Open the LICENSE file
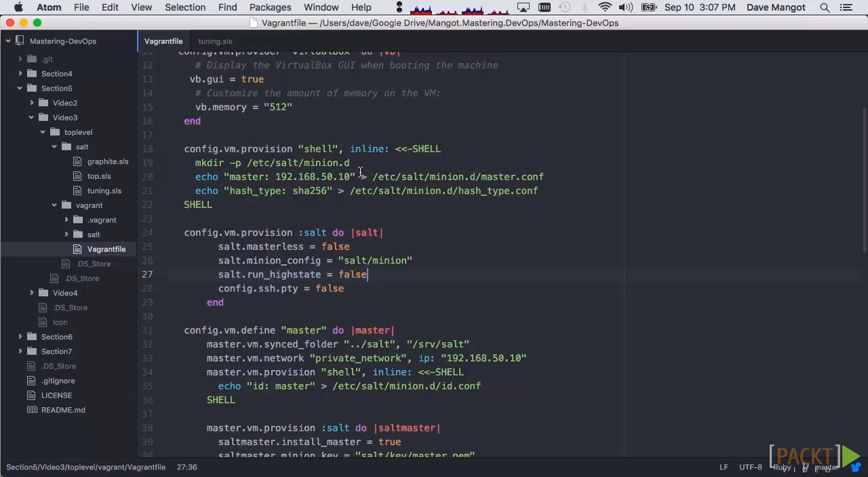Viewport: 868px width, 477px height. click(56, 396)
